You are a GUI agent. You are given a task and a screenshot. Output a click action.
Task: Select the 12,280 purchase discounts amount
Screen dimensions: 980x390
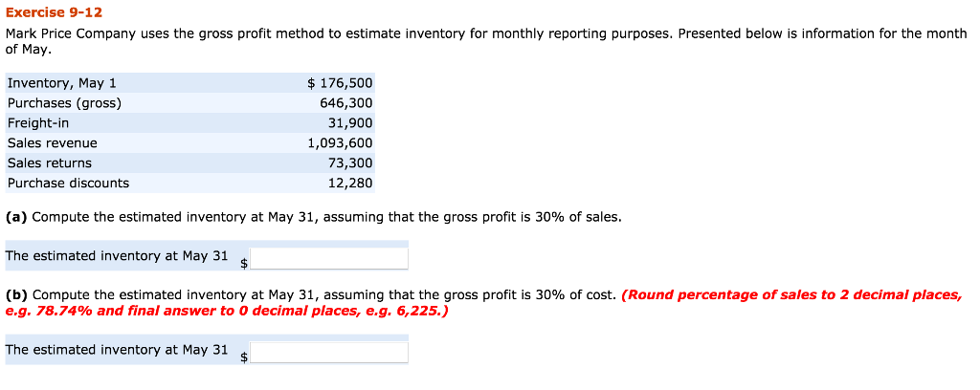[x=349, y=184]
